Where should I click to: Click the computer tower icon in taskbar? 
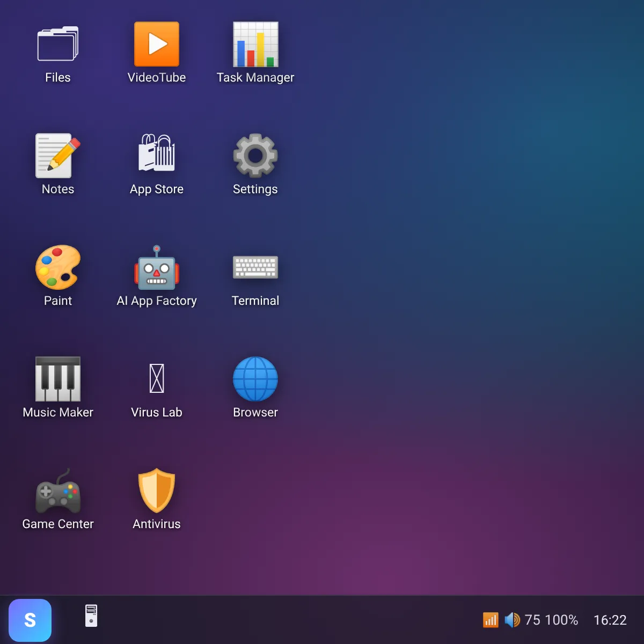click(91, 616)
